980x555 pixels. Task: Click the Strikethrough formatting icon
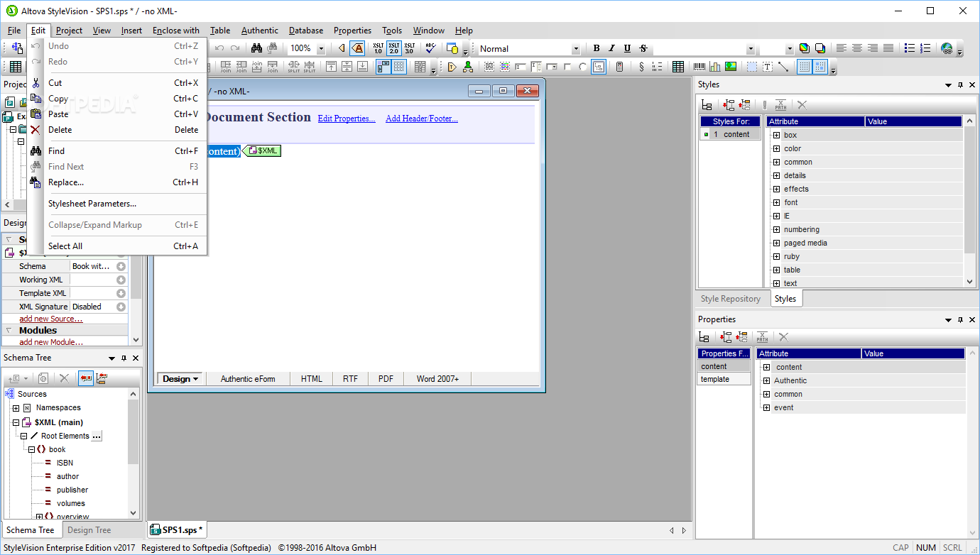643,48
